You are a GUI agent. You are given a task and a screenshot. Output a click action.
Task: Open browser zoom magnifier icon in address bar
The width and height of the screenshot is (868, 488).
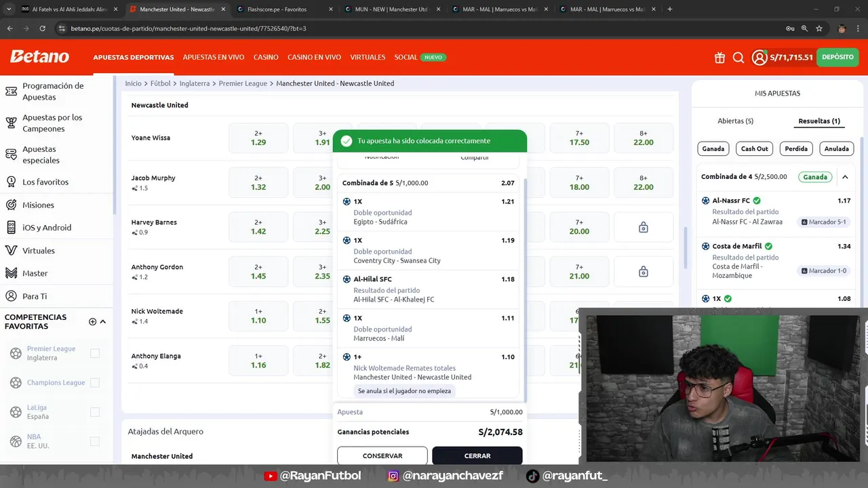point(804,28)
